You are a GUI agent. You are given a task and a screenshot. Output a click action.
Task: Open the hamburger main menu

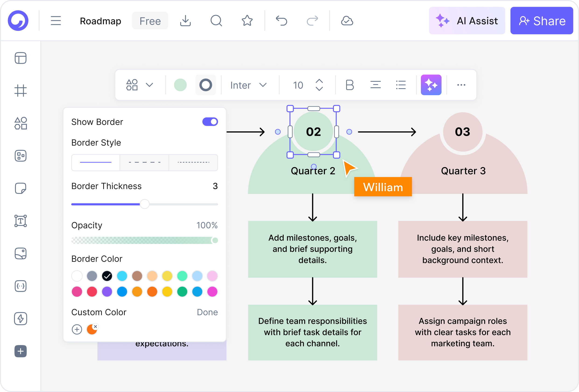click(x=56, y=21)
